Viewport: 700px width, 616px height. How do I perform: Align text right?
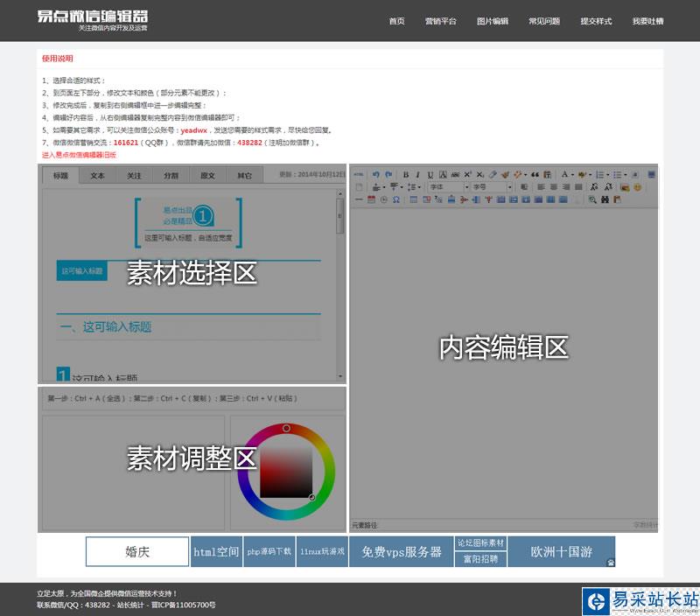pos(566,187)
